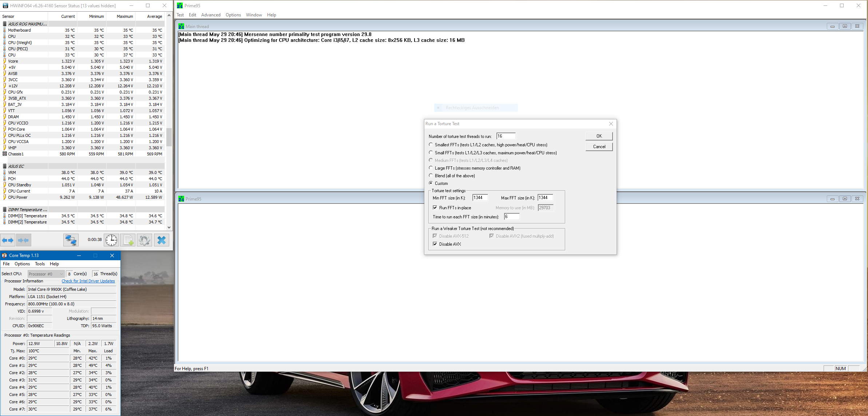The image size is (868, 416).
Task: Click the Chassis1 fan icon
Action: (5, 154)
